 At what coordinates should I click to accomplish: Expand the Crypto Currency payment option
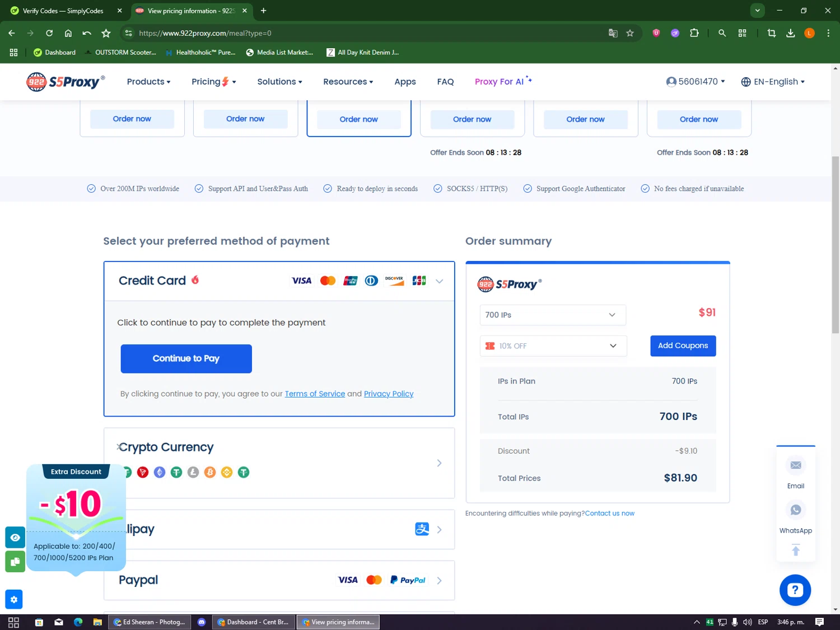point(439,463)
